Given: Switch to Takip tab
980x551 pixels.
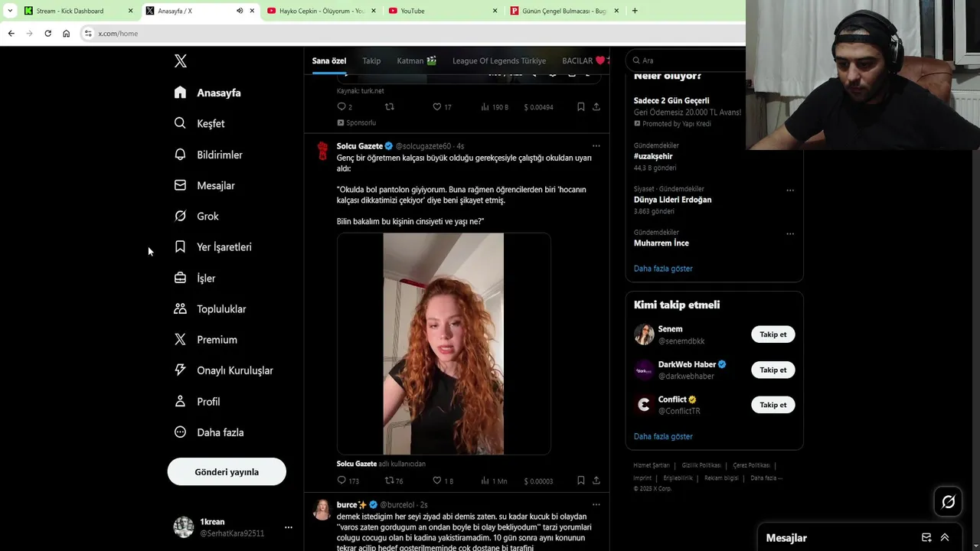Looking at the screenshot, I should [x=371, y=60].
